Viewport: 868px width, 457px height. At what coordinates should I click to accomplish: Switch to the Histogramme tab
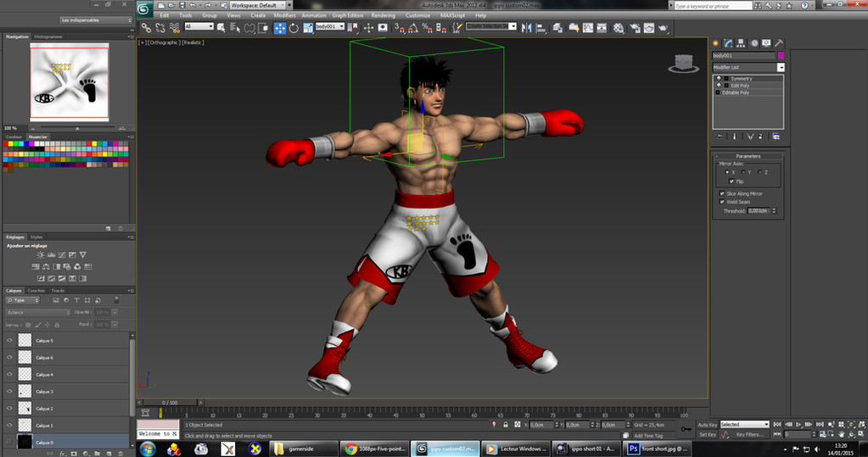(x=48, y=36)
